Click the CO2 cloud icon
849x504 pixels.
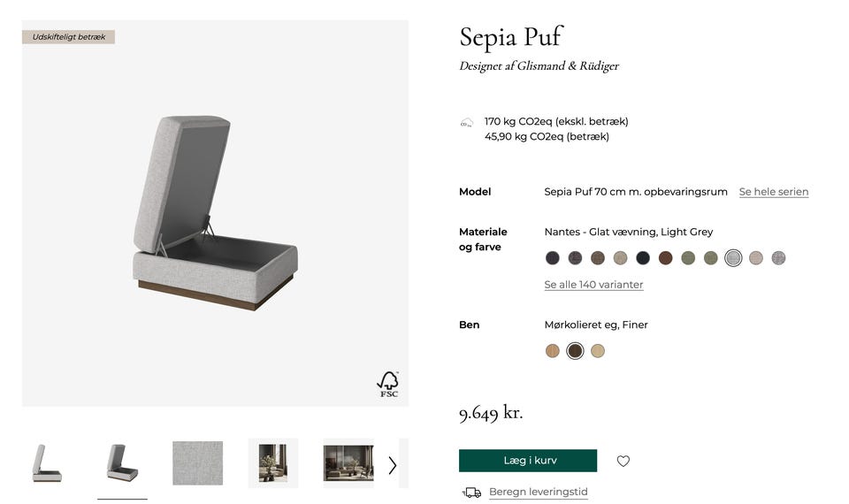[x=466, y=123]
